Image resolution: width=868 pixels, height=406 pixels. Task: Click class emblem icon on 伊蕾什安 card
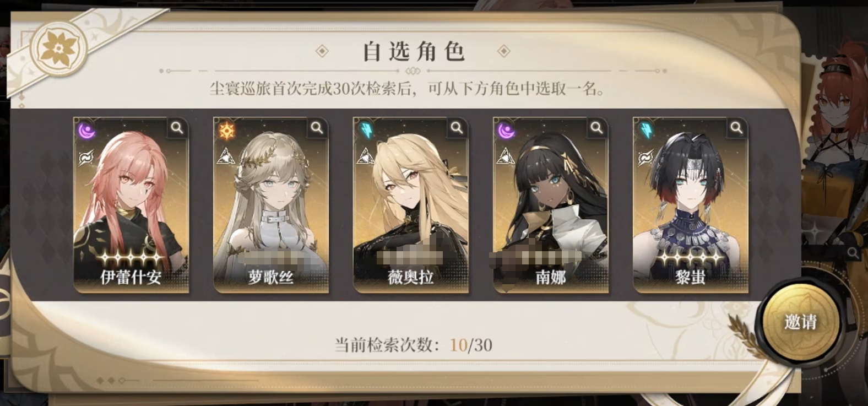pos(86,158)
